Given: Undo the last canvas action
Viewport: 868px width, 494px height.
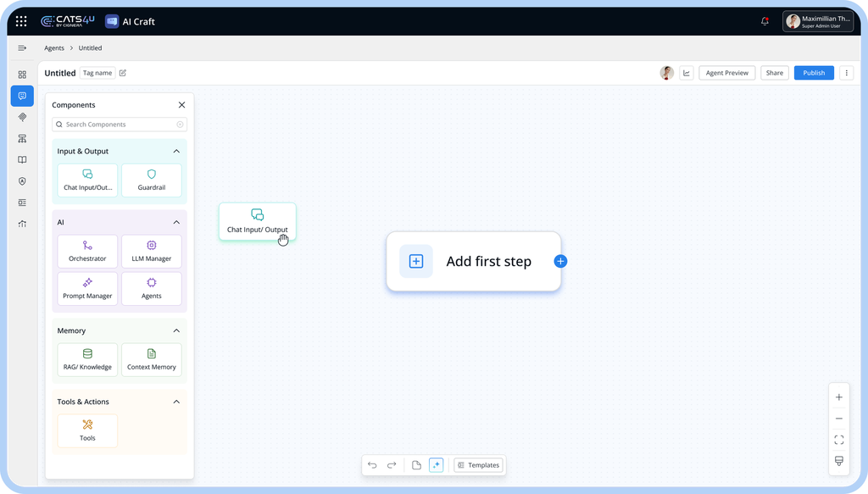Looking at the screenshot, I should point(372,465).
